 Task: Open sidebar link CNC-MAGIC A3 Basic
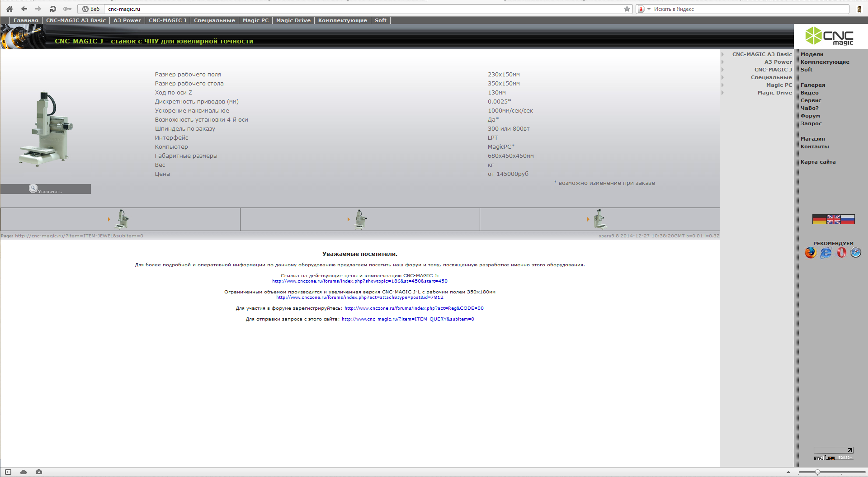(762, 54)
